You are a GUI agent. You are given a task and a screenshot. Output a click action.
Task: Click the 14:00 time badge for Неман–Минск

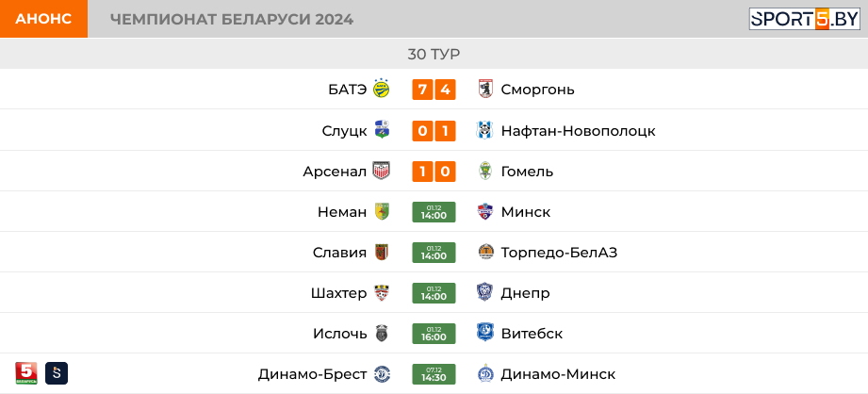click(x=434, y=212)
